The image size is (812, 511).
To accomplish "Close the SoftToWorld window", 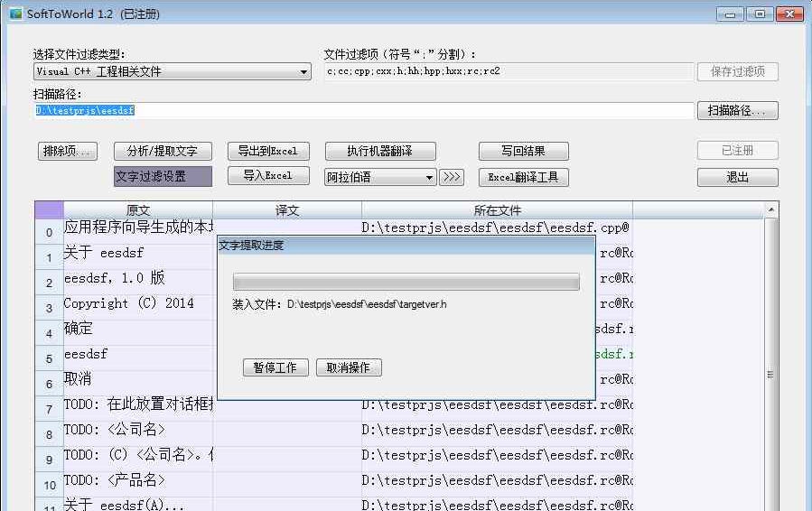I will (x=789, y=14).
